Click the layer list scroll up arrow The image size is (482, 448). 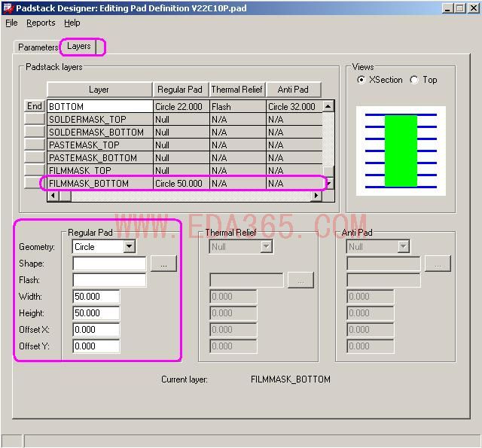(328, 106)
